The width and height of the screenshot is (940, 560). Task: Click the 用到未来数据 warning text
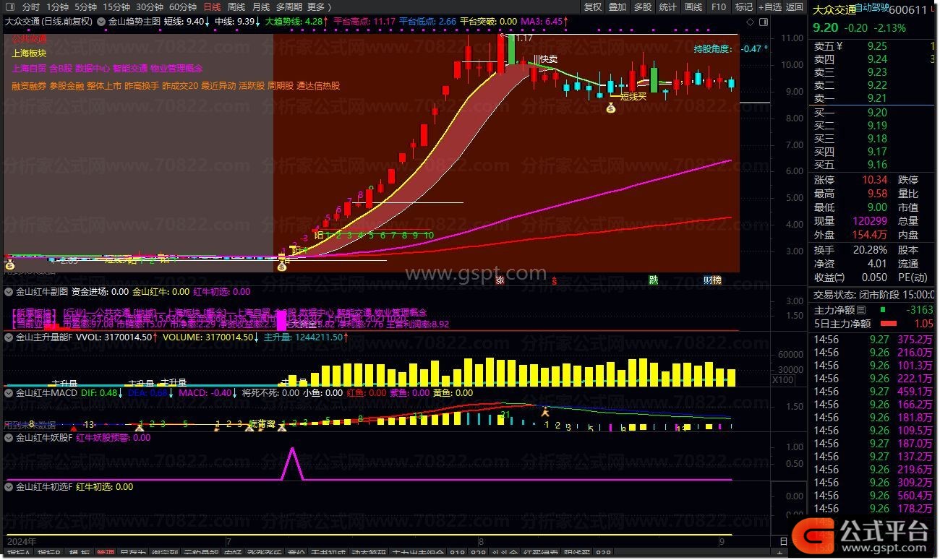pos(30,425)
